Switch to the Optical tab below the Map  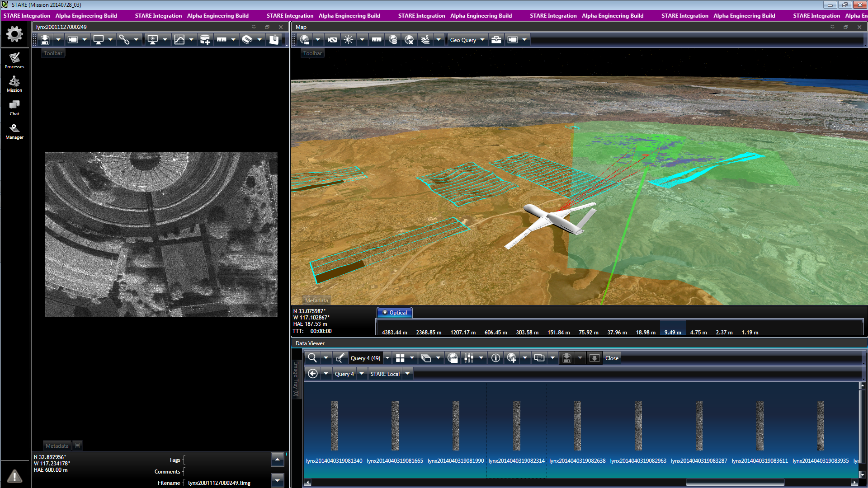click(394, 312)
